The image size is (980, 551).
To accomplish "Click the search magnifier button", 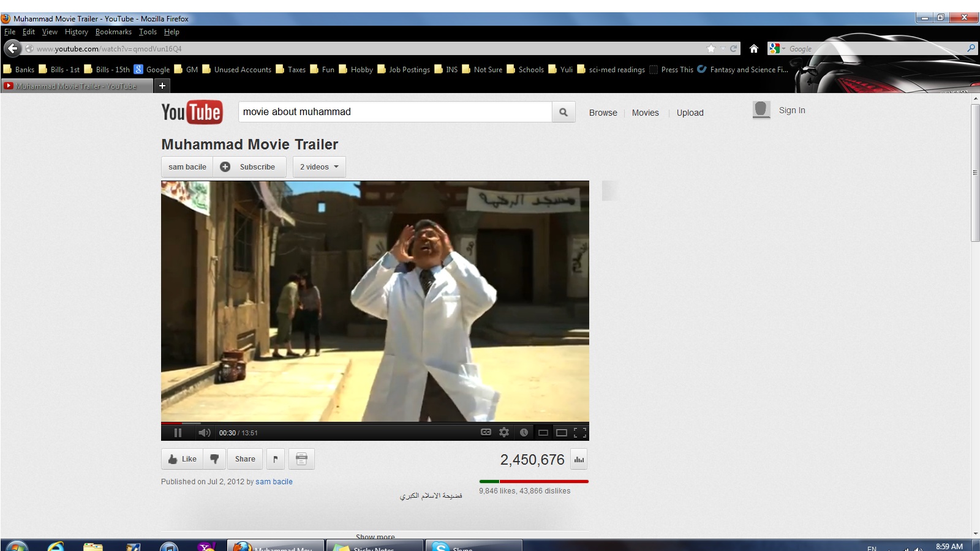I will click(563, 112).
